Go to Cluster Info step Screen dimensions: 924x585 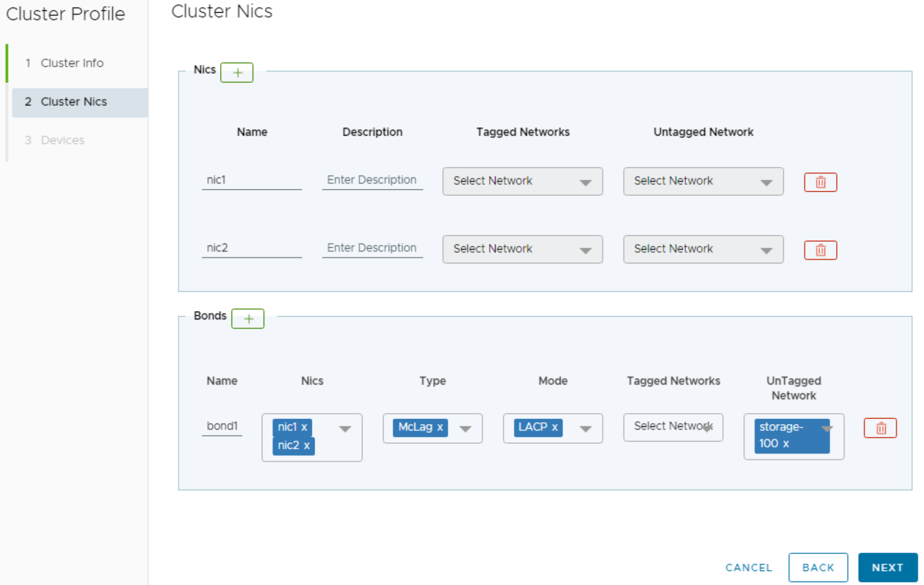(x=72, y=63)
